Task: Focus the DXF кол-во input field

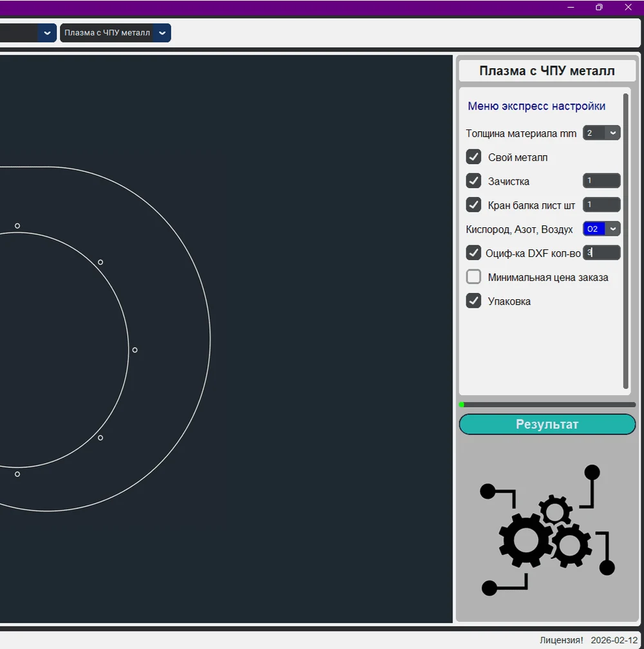Action: (601, 253)
